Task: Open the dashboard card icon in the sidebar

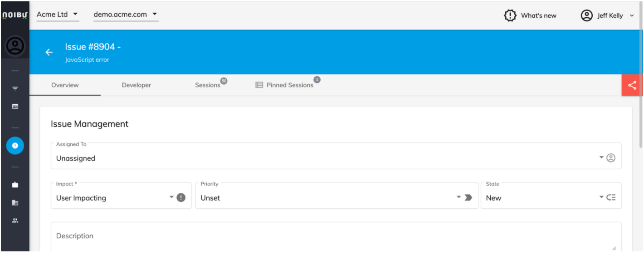Action: click(x=15, y=106)
